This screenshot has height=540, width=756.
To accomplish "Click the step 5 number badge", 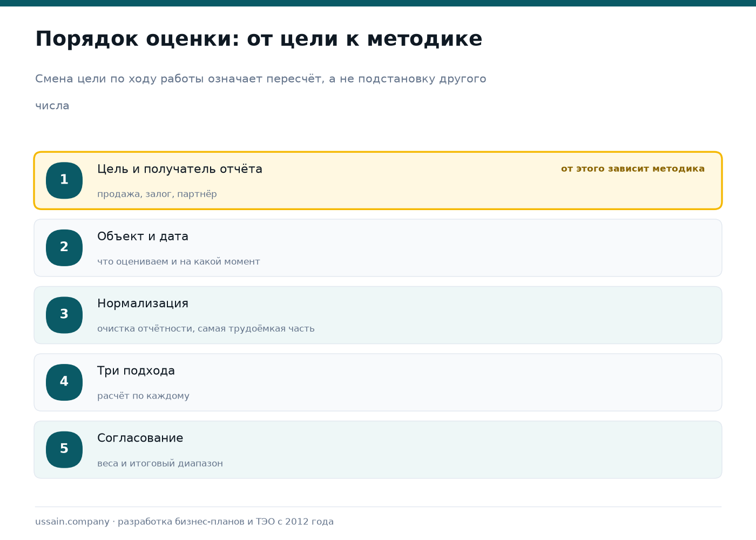I will (x=64, y=449).
